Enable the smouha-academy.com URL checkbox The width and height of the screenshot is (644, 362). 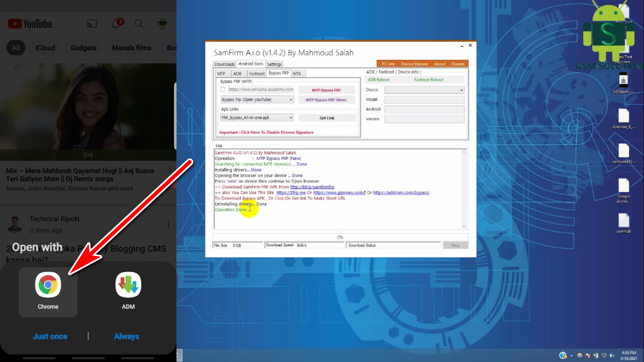[222, 89]
